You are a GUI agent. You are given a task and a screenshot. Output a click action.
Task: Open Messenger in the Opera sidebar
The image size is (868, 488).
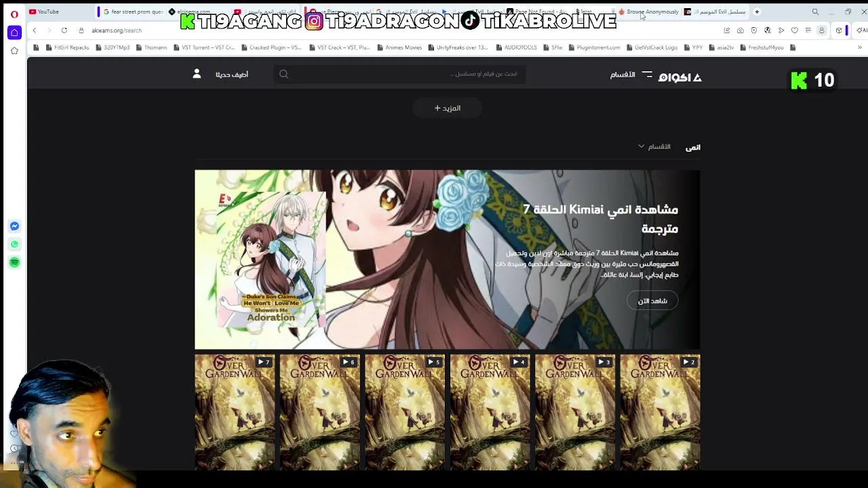(x=14, y=226)
